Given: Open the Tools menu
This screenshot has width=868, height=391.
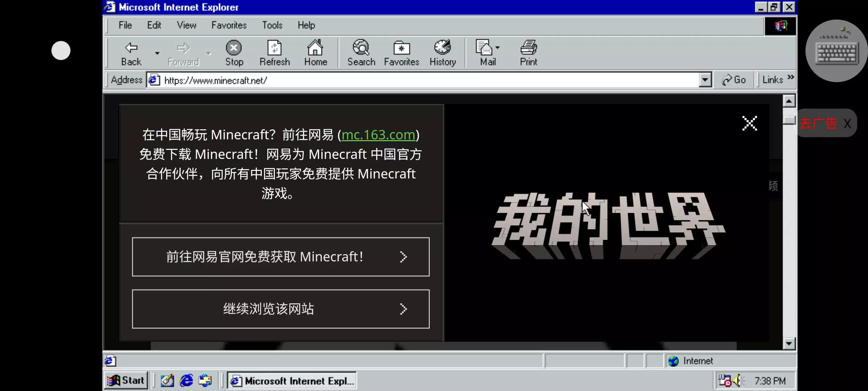Looking at the screenshot, I should click(x=272, y=25).
